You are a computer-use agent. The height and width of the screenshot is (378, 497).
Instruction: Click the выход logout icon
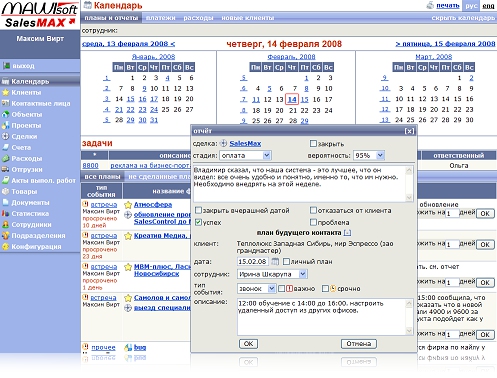(6, 66)
